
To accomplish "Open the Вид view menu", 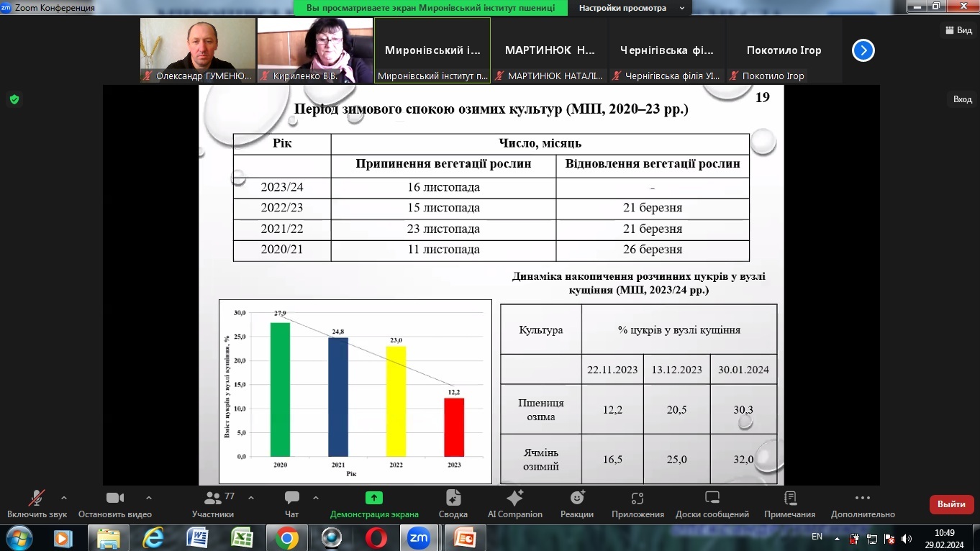I will (958, 30).
